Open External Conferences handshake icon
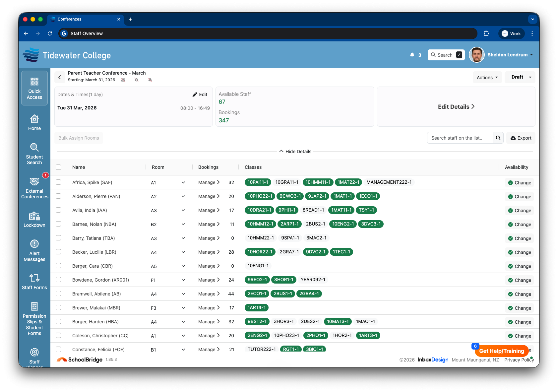The image size is (558, 392). (x=34, y=182)
